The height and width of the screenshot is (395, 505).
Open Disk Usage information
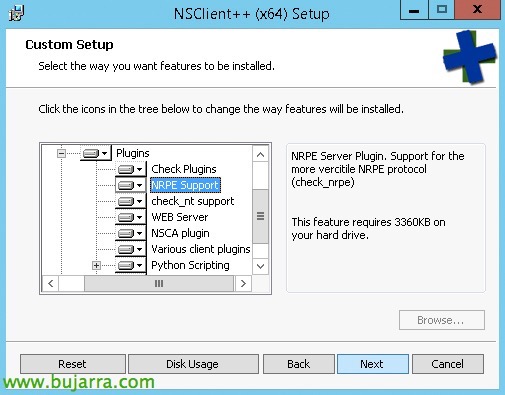tap(193, 364)
